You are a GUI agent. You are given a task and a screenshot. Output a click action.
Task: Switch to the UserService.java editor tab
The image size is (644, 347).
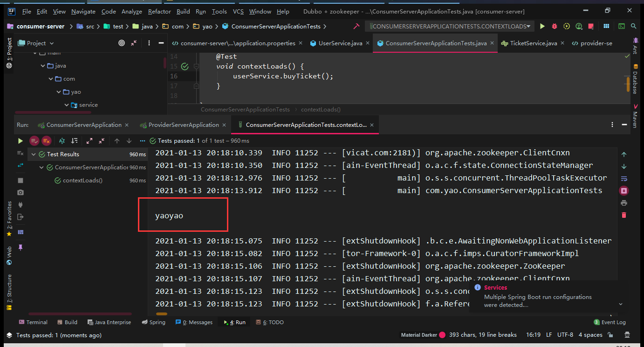pyautogui.click(x=340, y=43)
